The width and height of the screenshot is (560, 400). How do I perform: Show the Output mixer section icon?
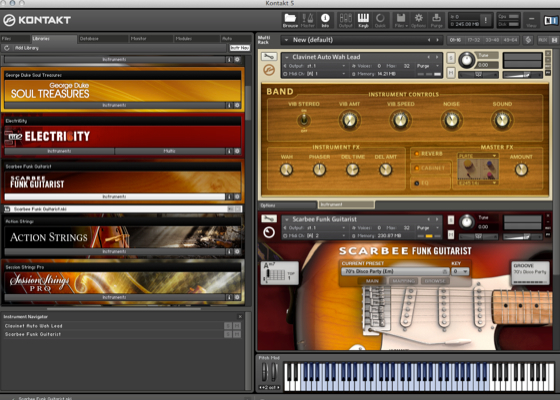pyautogui.click(x=345, y=20)
